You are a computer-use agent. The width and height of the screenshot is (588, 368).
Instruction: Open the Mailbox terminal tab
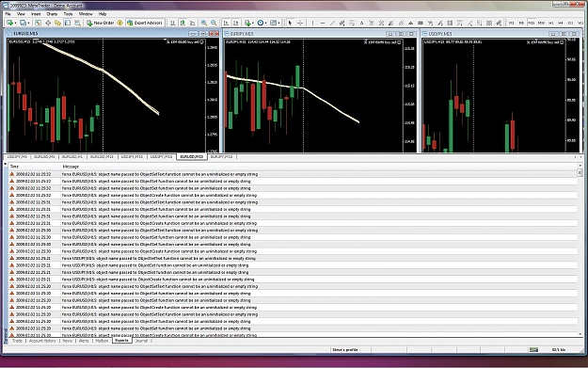pyautogui.click(x=102, y=341)
